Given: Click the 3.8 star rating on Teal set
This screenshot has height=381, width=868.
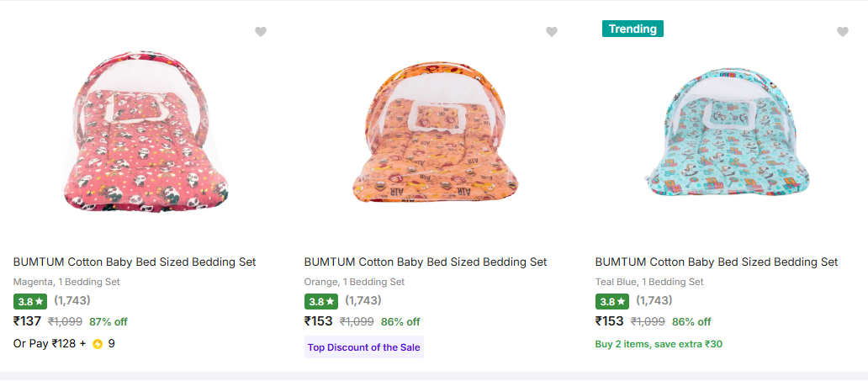Looking at the screenshot, I should [x=611, y=301].
